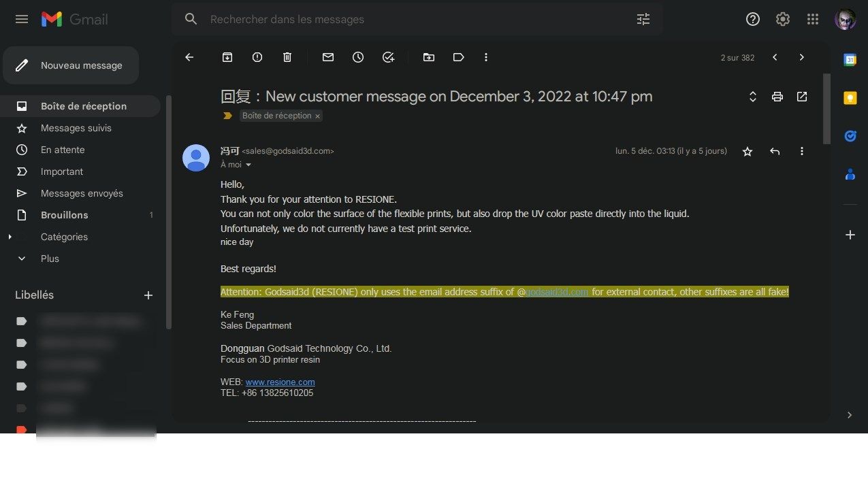The height and width of the screenshot is (479, 868).
Task: Click the Libellés section heading
Action: pos(34,295)
